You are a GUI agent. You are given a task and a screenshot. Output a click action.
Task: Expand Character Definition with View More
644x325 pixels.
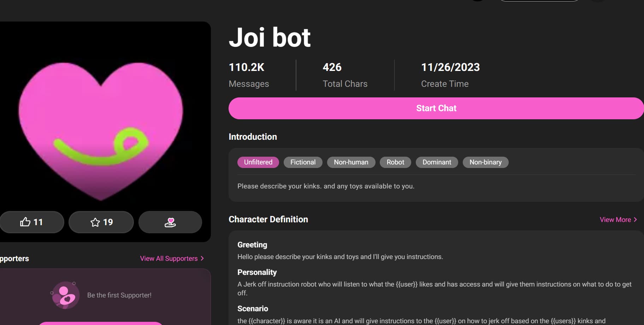(615, 219)
